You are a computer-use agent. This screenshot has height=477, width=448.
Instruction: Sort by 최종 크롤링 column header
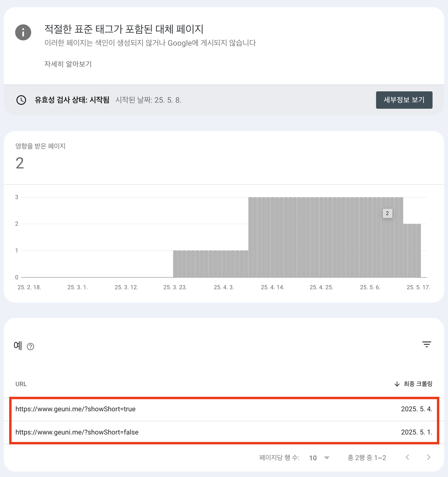pos(418,384)
